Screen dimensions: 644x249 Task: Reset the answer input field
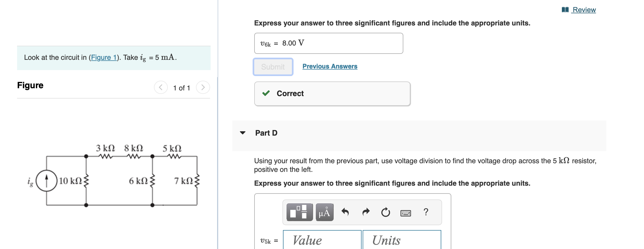click(x=385, y=212)
